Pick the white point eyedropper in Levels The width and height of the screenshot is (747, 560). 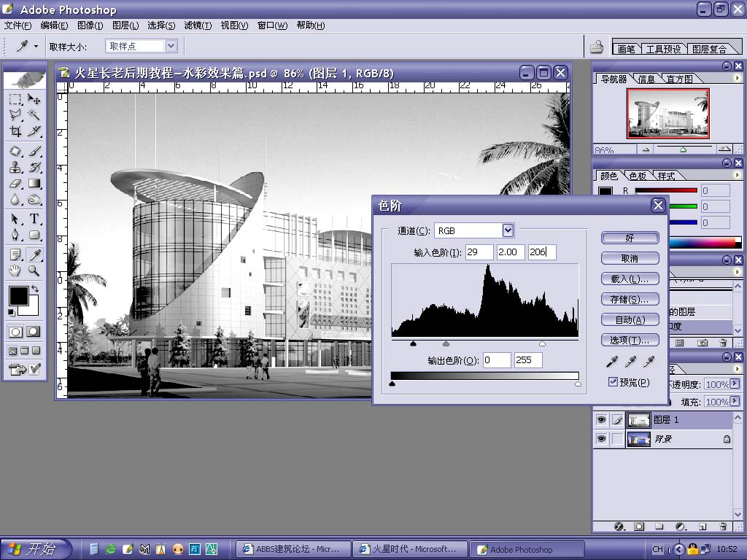[649, 362]
